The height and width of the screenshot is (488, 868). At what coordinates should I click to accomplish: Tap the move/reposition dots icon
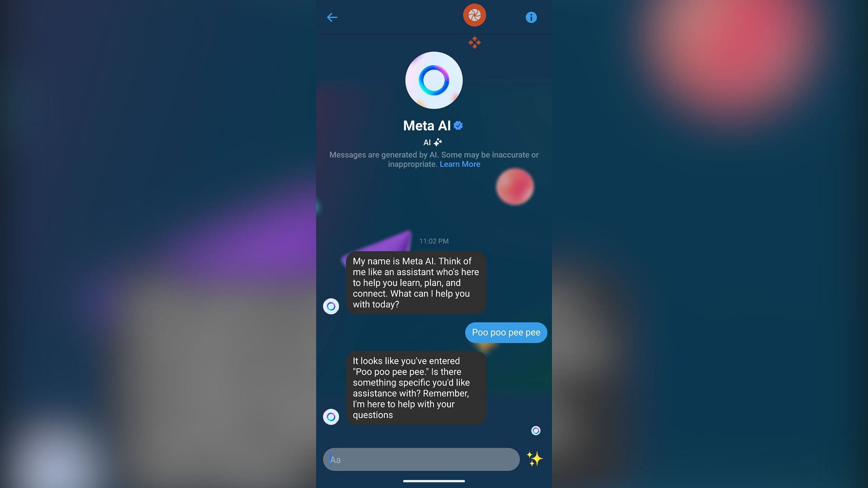coord(475,42)
